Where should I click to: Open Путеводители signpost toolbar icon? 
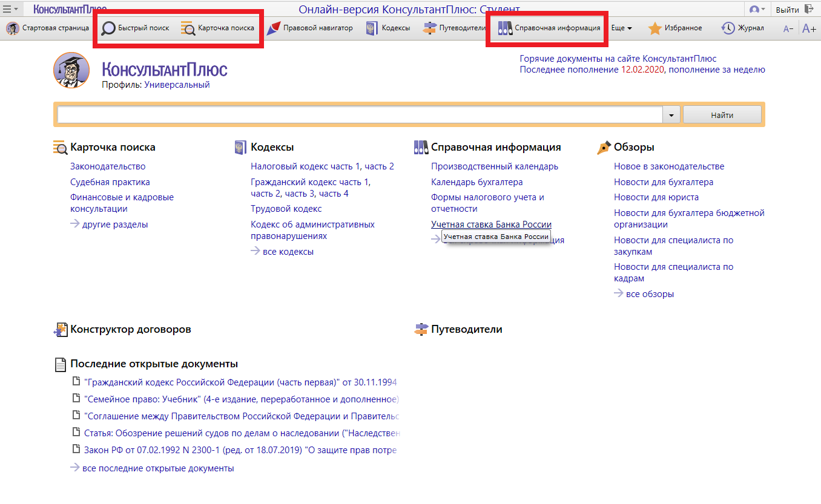pyautogui.click(x=429, y=28)
